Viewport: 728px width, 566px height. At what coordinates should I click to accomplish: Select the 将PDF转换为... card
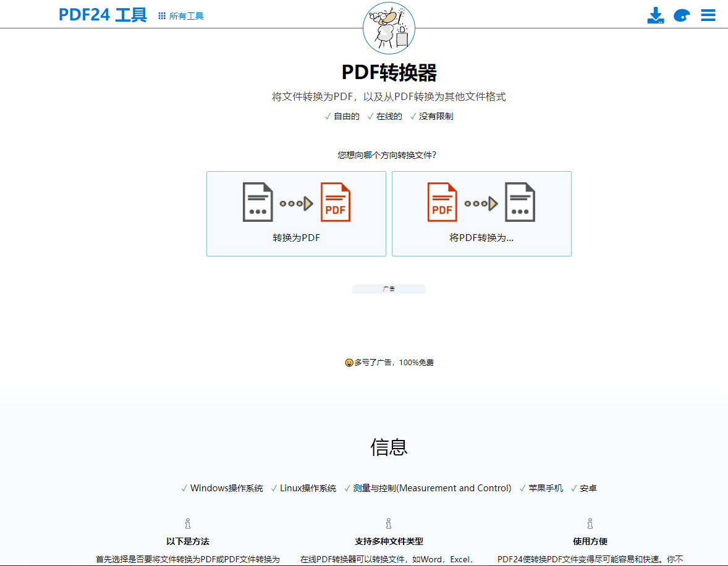pyautogui.click(x=481, y=214)
